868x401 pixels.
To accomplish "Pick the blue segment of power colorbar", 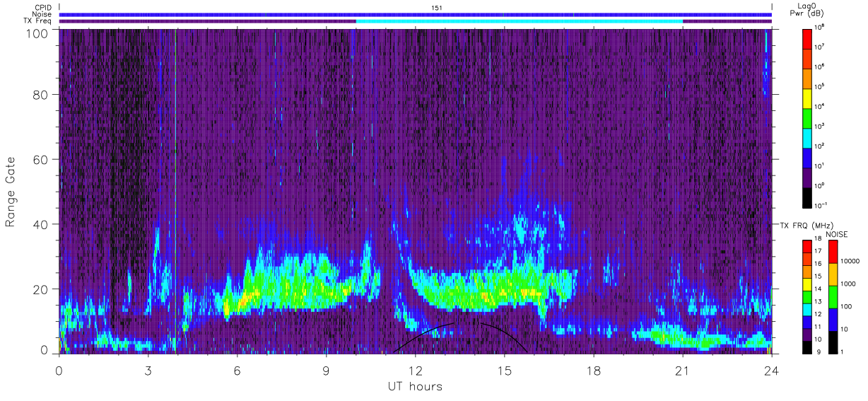I will point(808,157).
